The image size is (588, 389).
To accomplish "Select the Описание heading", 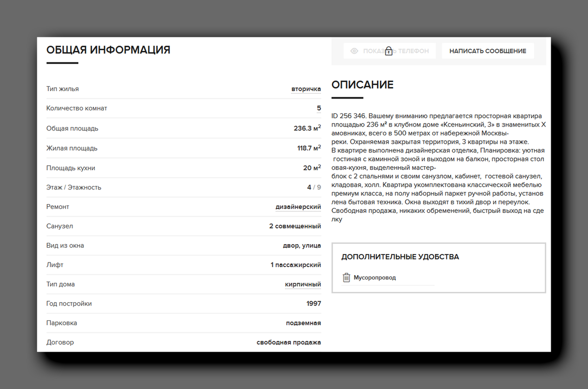I will 363,85.
